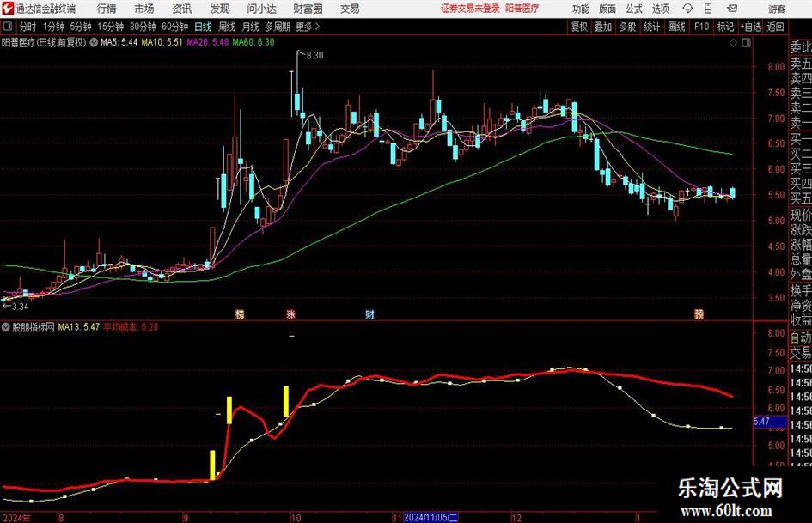Screen dimensions: 812x523
Task: Toggle the left sidebar panel icon
Action: [7, 27]
